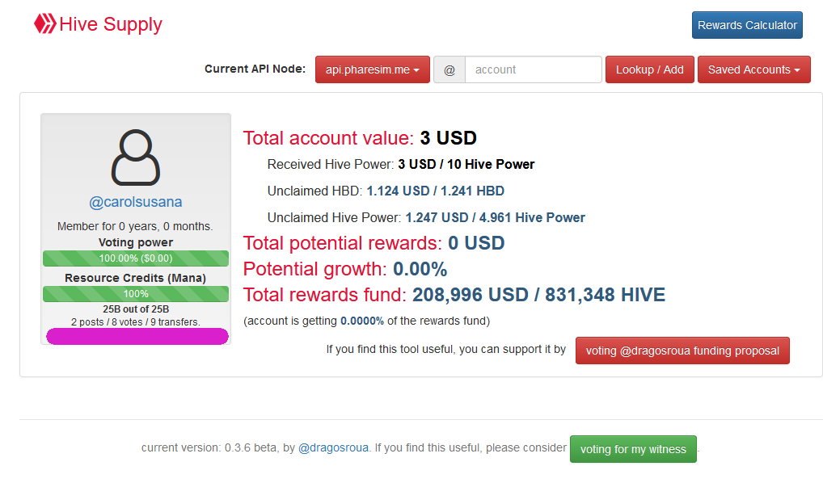The width and height of the screenshot is (823, 504).
Task: Click the Current API Node label
Action: click(x=255, y=69)
